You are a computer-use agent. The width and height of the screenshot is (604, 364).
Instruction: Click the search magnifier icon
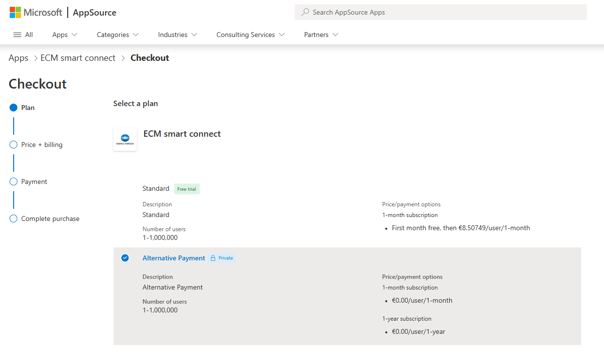(x=305, y=12)
